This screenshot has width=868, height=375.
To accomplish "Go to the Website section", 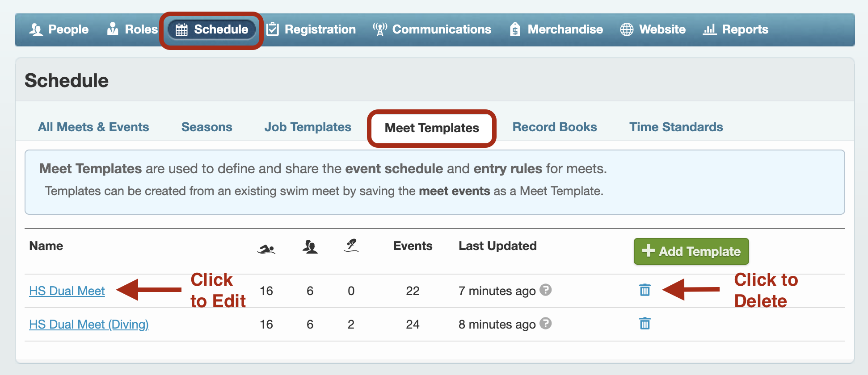I will coord(653,29).
